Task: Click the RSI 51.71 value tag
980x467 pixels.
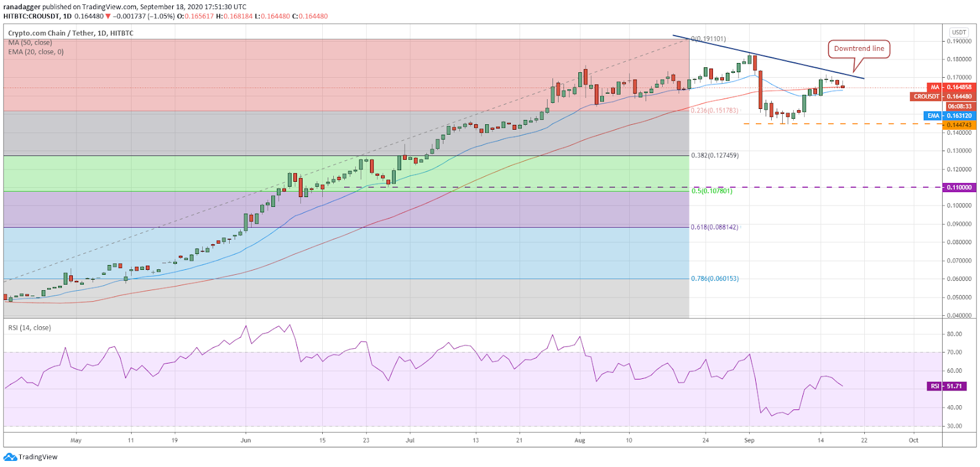Action: 947,386
